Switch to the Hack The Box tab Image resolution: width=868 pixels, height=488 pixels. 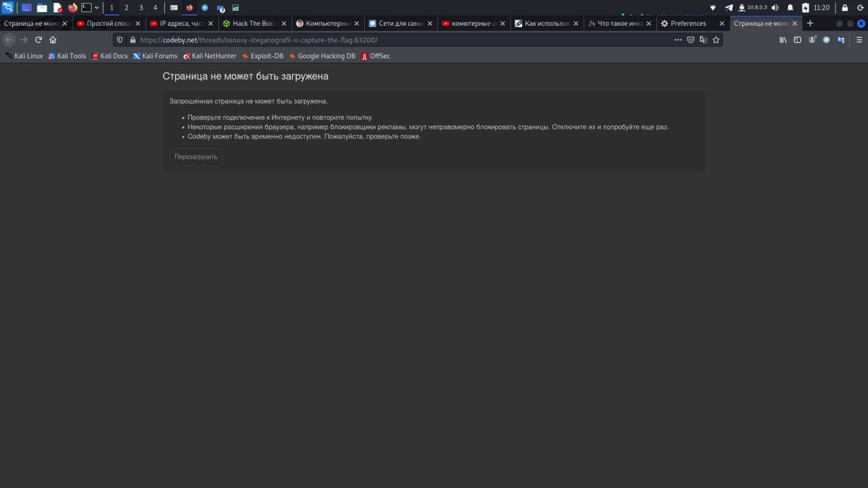coord(254,23)
